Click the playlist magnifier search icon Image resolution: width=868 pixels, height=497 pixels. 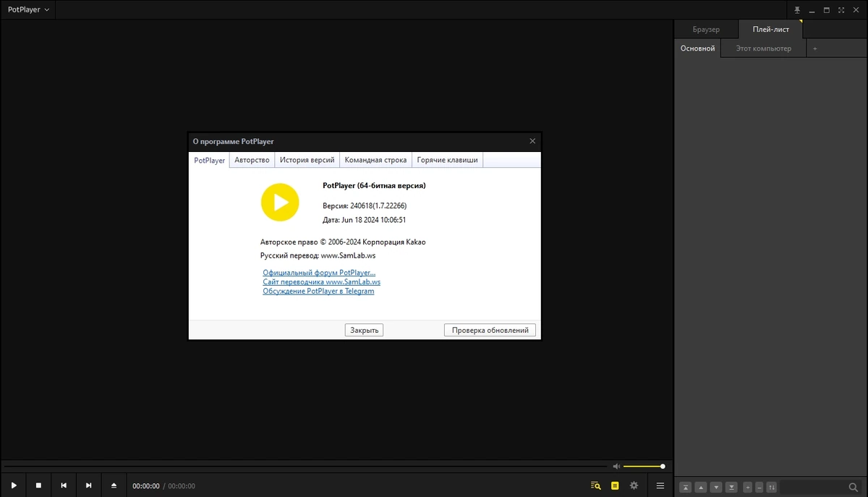click(x=854, y=487)
